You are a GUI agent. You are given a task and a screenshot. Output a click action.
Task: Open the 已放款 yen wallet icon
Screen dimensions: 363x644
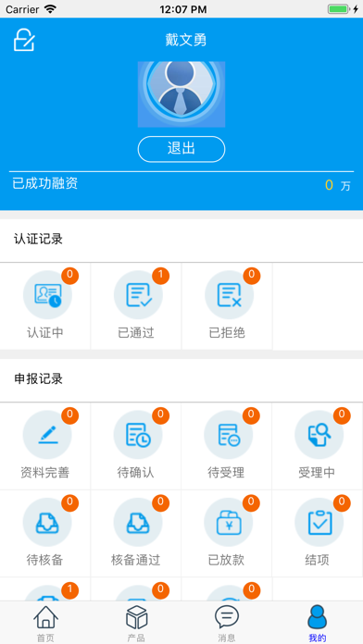(229, 523)
